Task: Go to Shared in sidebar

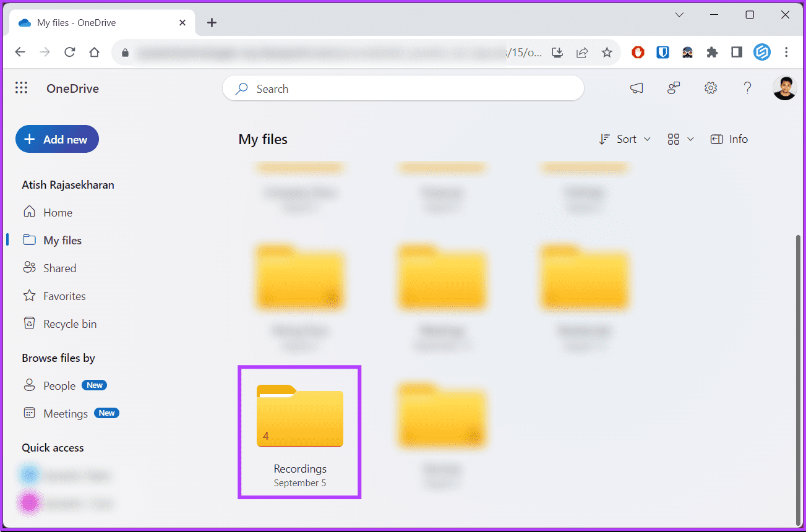Action: click(x=59, y=268)
